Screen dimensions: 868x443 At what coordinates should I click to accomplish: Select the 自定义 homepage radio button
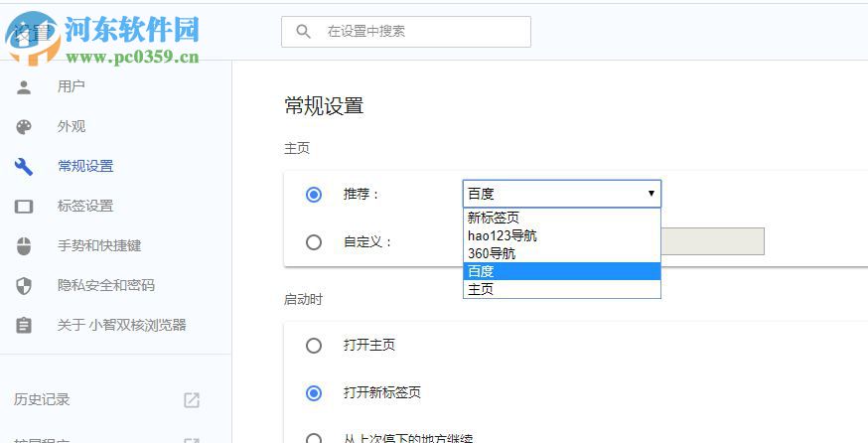coord(314,242)
